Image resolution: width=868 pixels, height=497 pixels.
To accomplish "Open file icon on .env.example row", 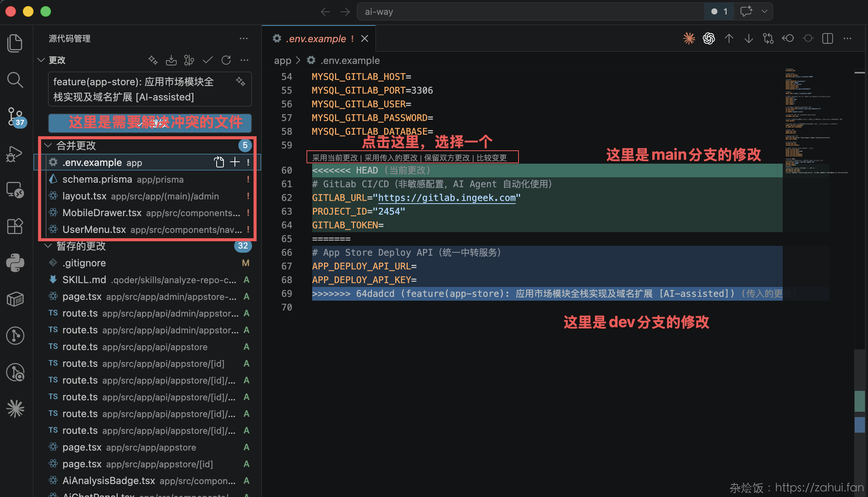I will click(219, 162).
